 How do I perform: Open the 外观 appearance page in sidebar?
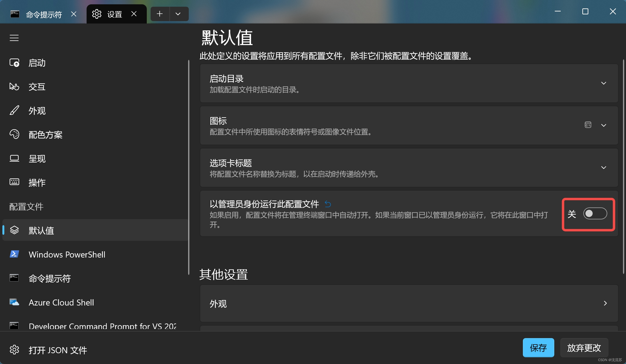[x=37, y=111]
